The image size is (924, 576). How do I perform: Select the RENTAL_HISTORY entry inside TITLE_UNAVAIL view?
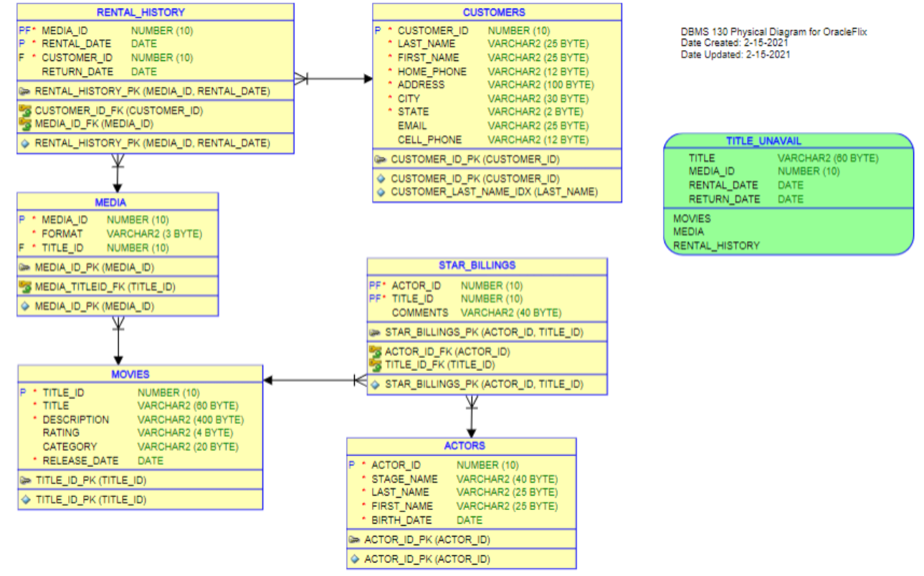[715, 245]
